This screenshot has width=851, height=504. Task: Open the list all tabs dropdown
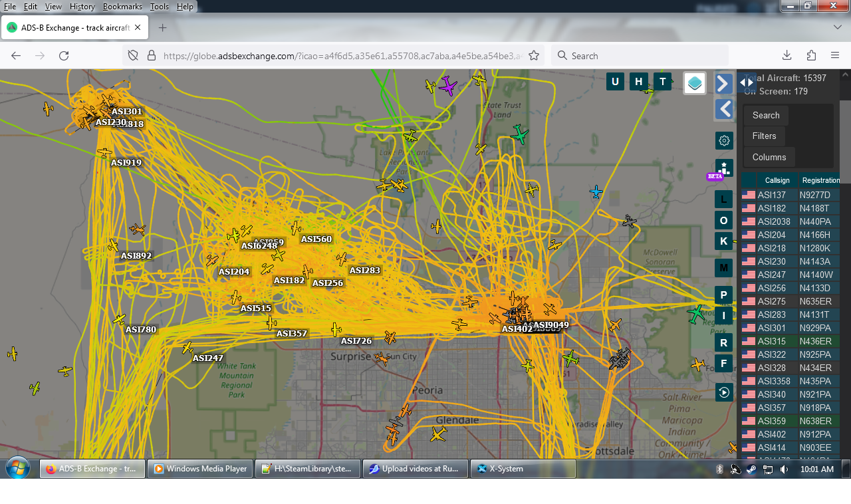[x=838, y=27]
